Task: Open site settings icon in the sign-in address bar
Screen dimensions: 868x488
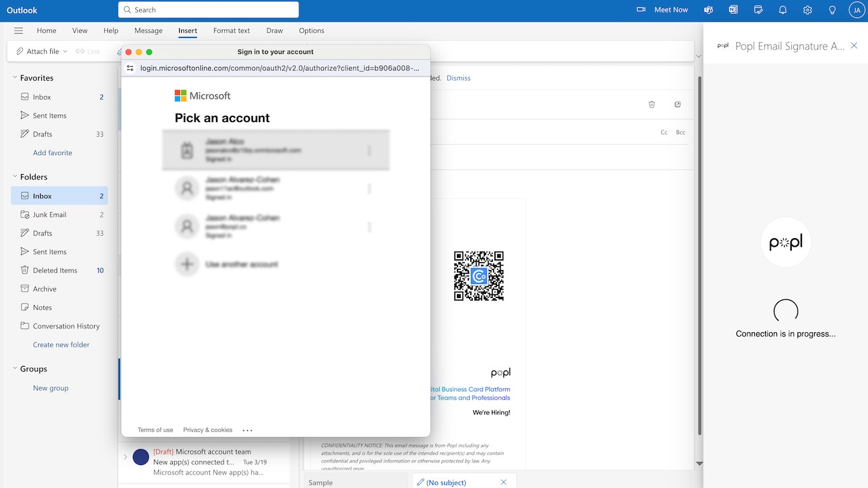Action: (130, 68)
